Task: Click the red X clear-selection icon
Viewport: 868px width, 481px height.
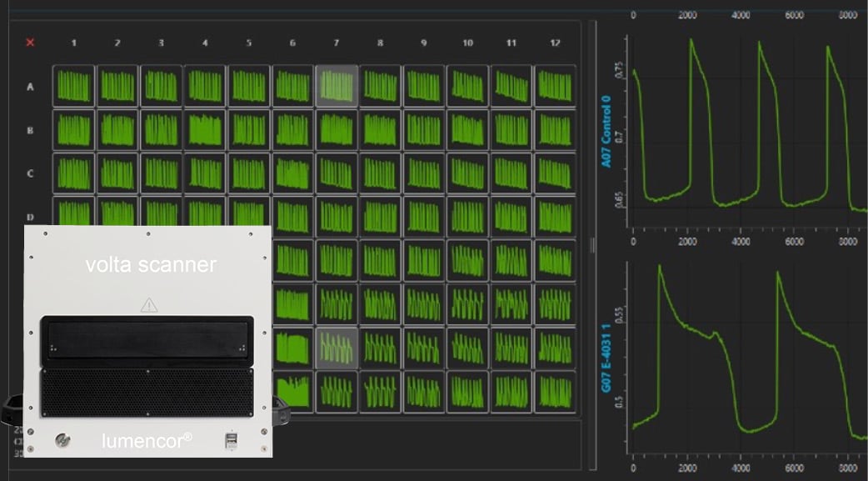Action: point(31,43)
